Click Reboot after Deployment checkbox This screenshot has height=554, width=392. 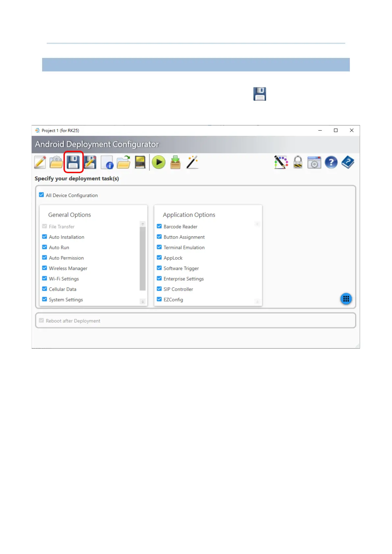(x=41, y=320)
